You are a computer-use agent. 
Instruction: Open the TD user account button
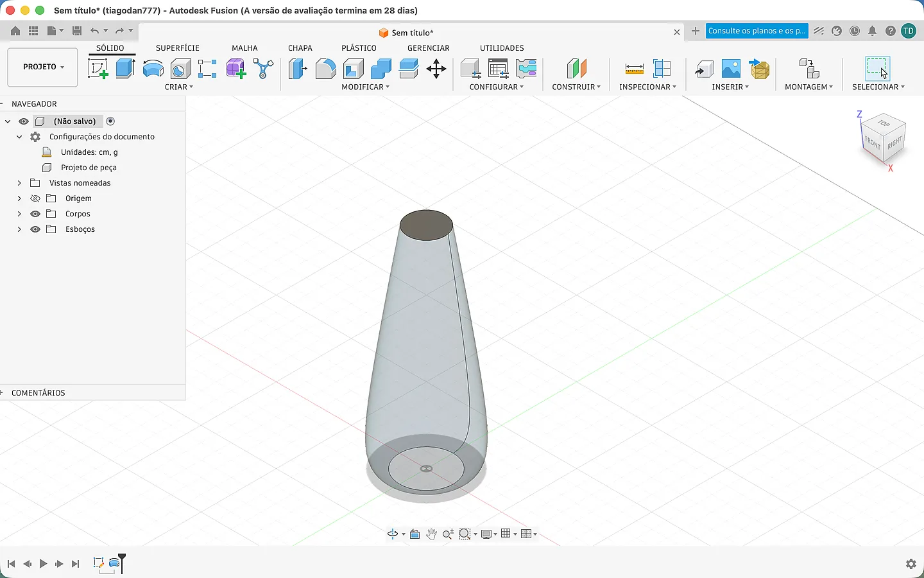click(909, 31)
